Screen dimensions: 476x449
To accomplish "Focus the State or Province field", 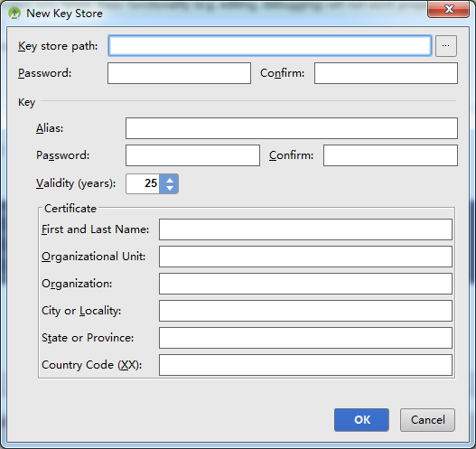I will 305,338.
